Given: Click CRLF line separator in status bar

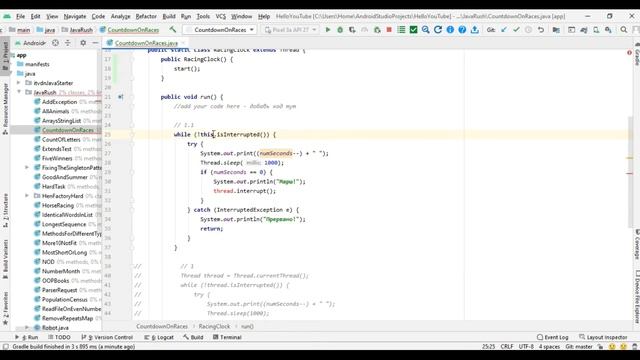Looking at the screenshot, I should (507, 347).
